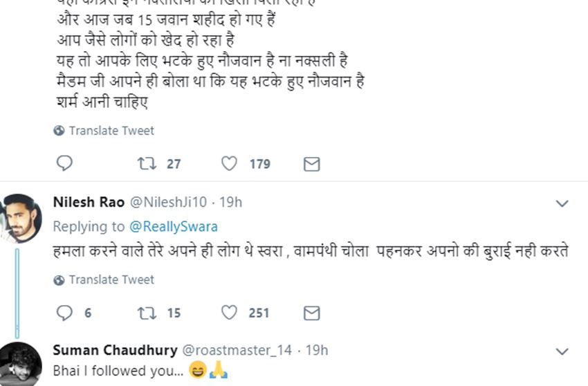Click Nilesh Rao's profile picture
Screen dimensions: 588x386
coord(21,217)
